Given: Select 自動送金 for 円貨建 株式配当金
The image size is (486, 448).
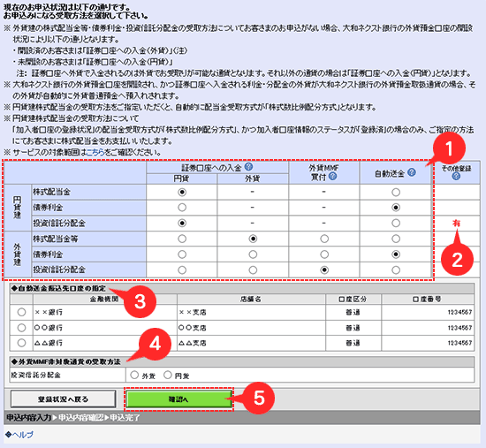Looking at the screenshot, I should pos(396,193).
